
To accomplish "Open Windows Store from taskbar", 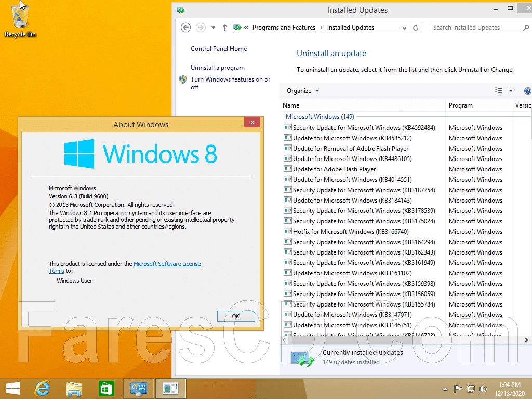I will (106, 389).
